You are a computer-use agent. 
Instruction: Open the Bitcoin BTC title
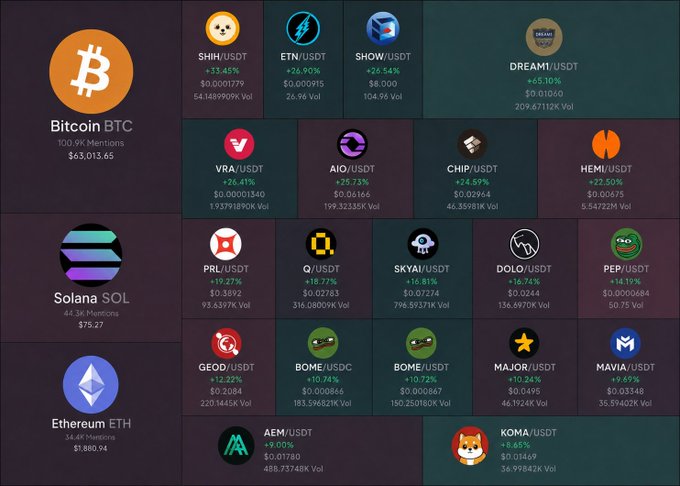pos(91,126)
